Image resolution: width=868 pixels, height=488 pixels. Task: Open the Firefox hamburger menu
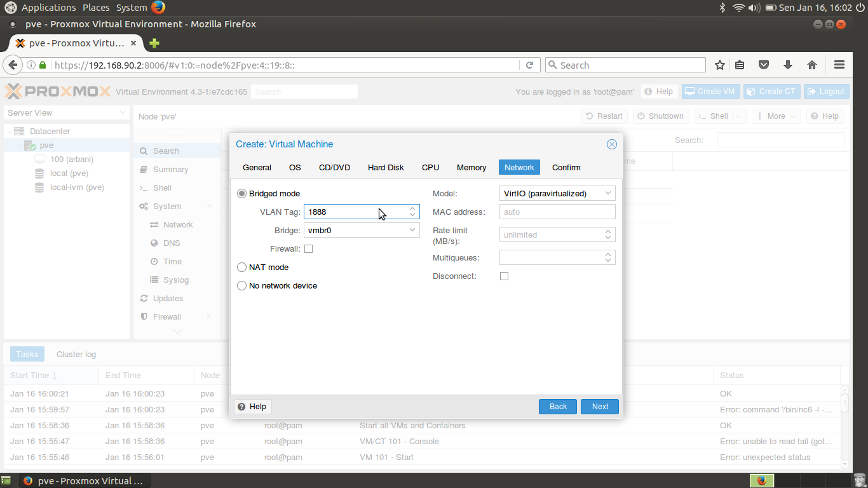pos(839,65)
